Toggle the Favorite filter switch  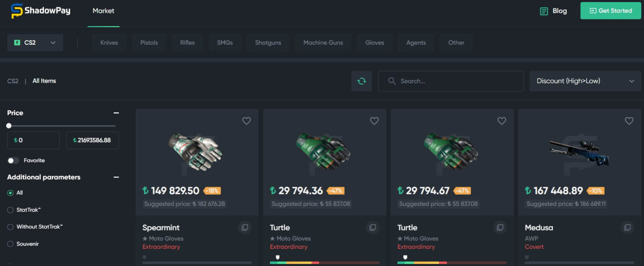[13, 160]
